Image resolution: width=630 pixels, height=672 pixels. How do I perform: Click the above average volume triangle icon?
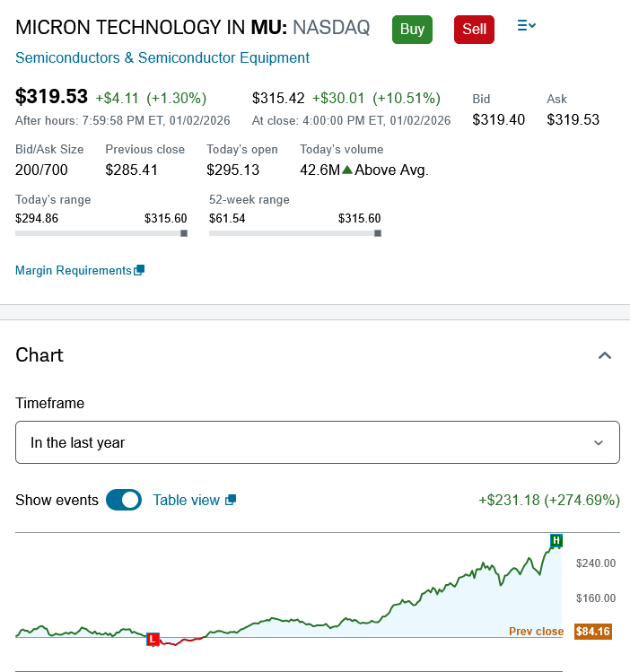[347, 170]
